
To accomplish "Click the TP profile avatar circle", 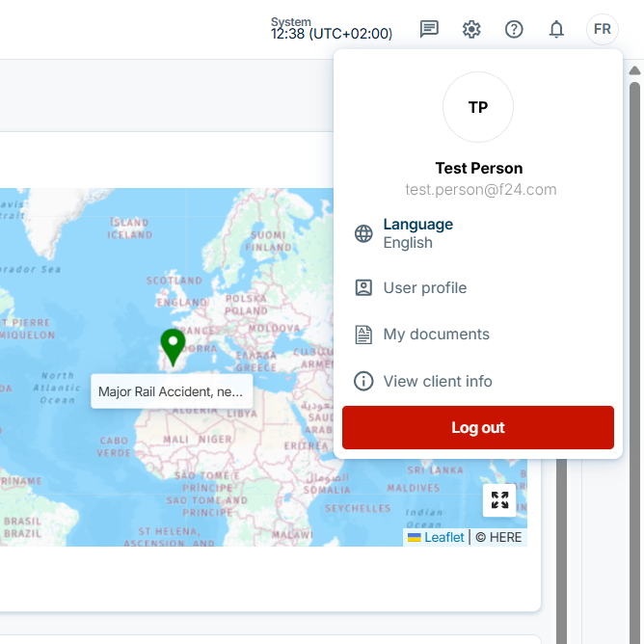I will [477, 107].
